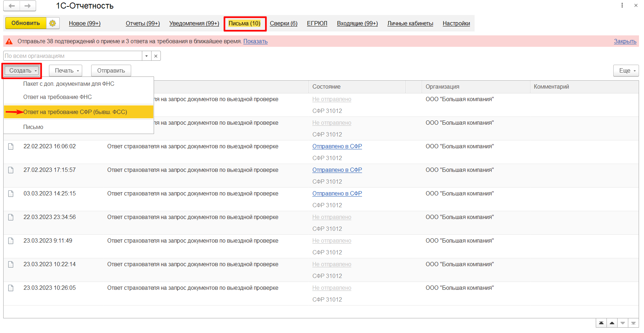
Task: Open Уведомления (99+) tab
Action: pos(194,24)
